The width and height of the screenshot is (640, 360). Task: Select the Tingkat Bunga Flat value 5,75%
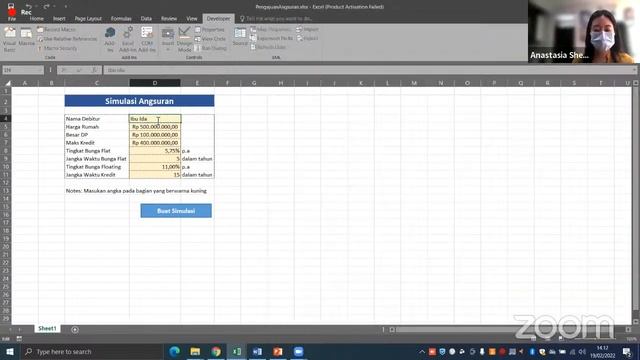click(x=155, y=151)
